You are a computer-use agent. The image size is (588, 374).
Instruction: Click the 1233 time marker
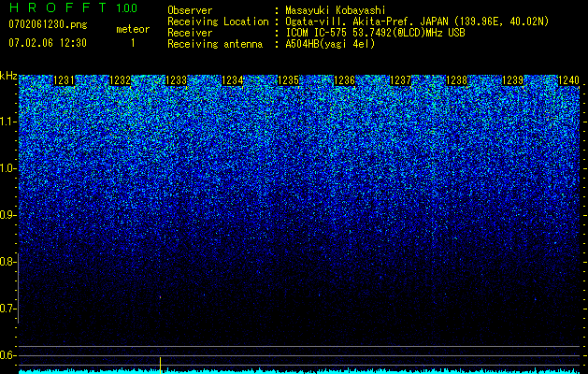(x=177, y=80)
